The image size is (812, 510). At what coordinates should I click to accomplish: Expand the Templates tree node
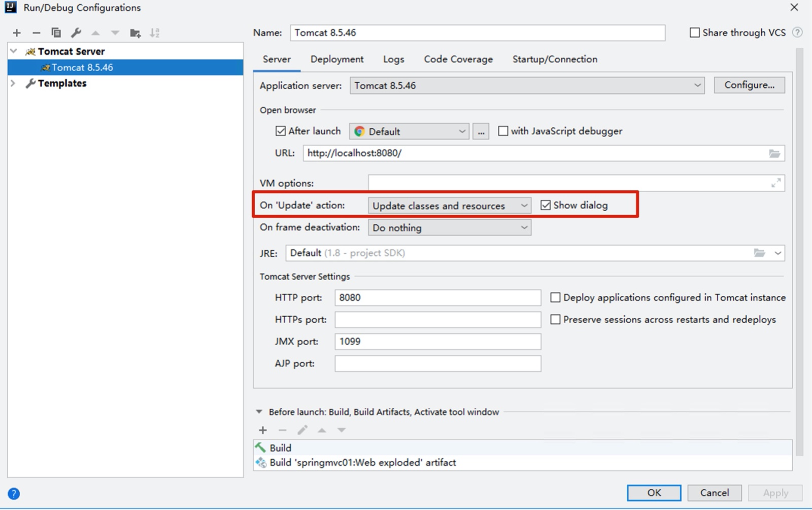tap(14, 83)
